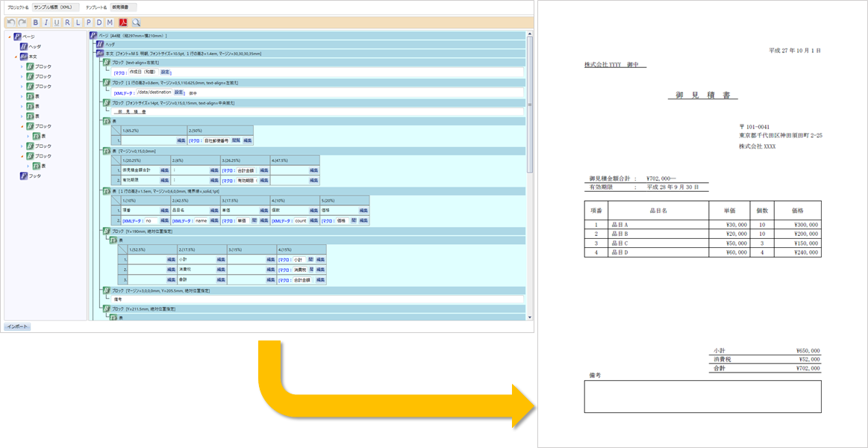Image resolution: width=868 pixels, height=448 pixels.
Task: Open preview with the magnifier icon
Action: (x=136, y=22)
